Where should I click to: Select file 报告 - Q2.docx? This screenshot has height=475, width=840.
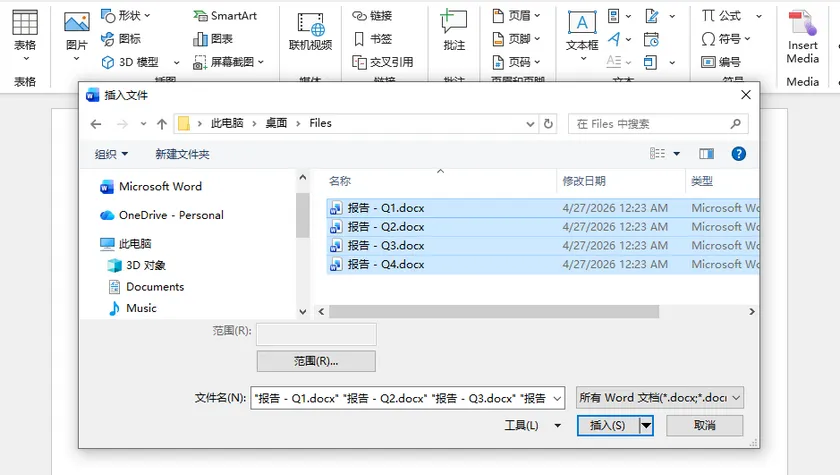(543, 227)
